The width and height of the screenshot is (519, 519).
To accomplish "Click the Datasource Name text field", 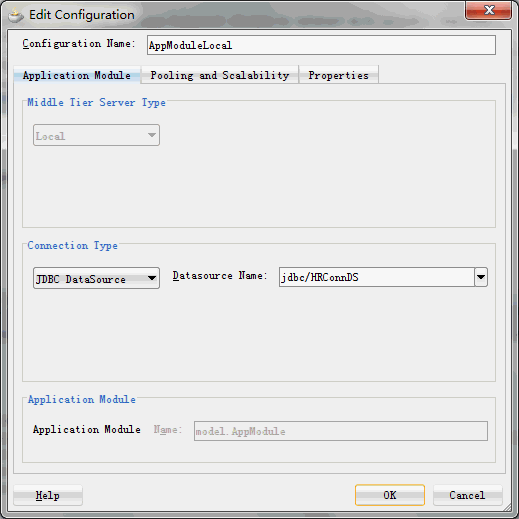I will pos(377,277).
